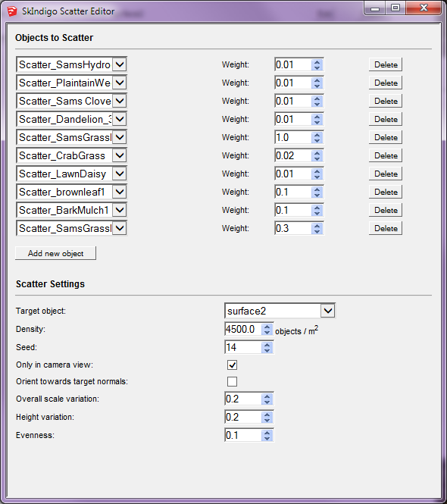Increase Scatter_brownleaf1 weight with up arrow
This screenshot has height=504, width=447.
pyautogui.click(x=317, y=189)
